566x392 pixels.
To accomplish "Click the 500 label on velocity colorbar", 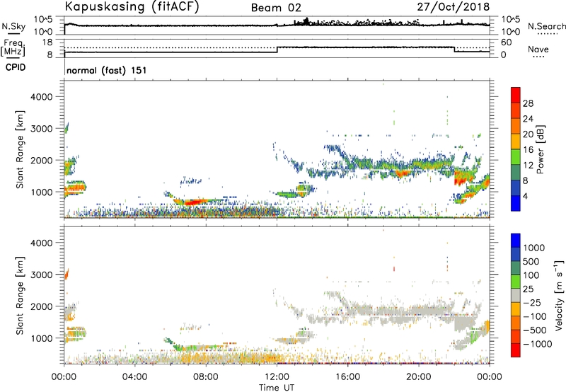I will click(x=531, y=262).
